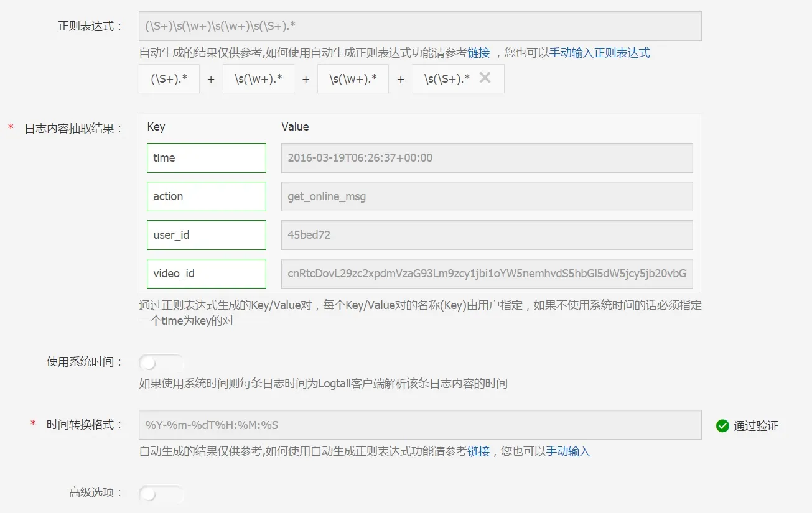The image size is (812, 513).
Task: Select the "time" key input box
Action: pyautogui.click(x=206, y=157)
